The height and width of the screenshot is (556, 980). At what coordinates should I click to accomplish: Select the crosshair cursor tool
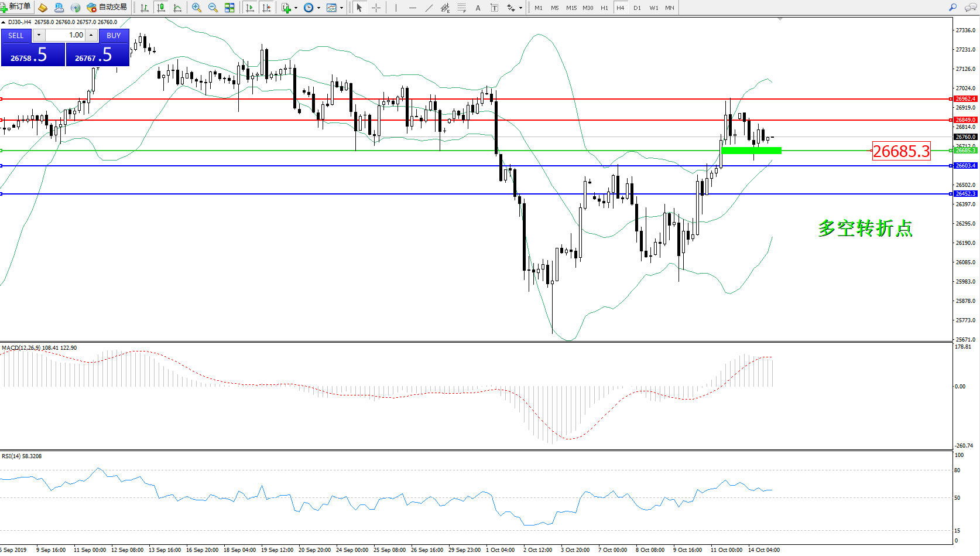pyautogui.click(x=376, y=8)
